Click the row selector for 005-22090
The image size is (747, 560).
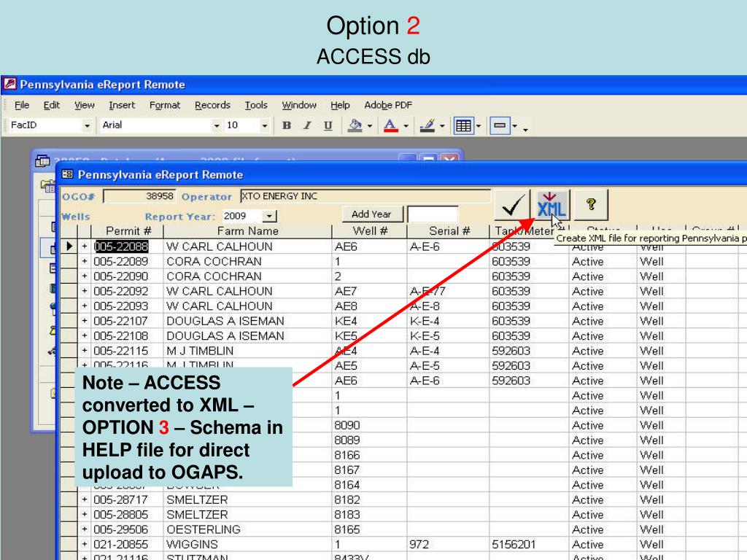tap(69, 276)
